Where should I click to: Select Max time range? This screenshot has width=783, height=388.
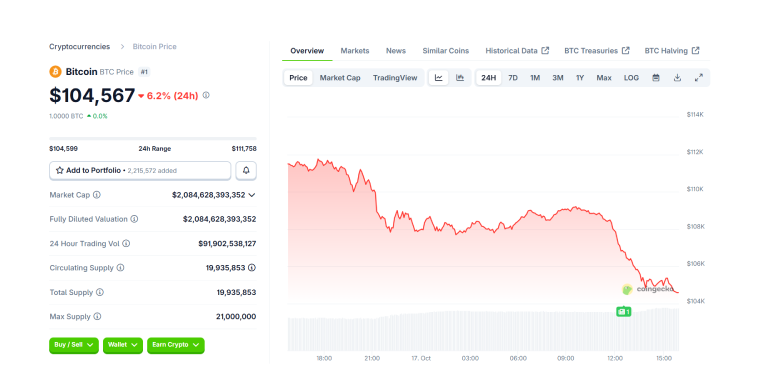604,78
